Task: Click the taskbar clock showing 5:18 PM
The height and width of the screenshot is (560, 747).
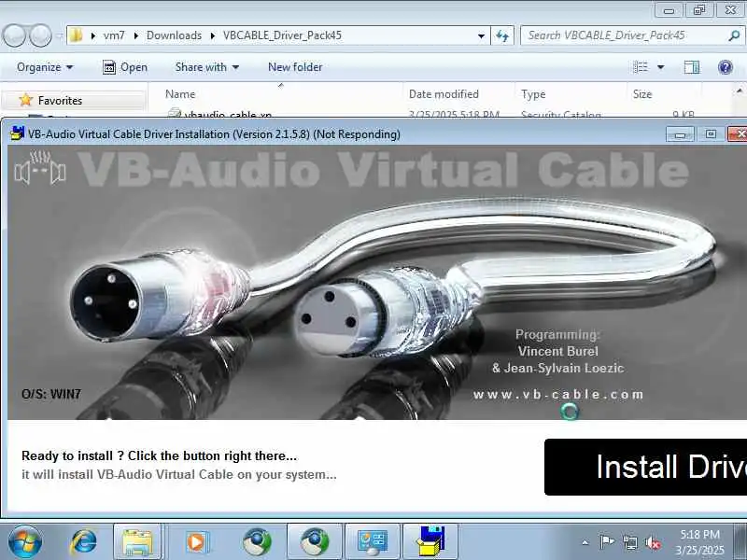Action: pos(699,542)
